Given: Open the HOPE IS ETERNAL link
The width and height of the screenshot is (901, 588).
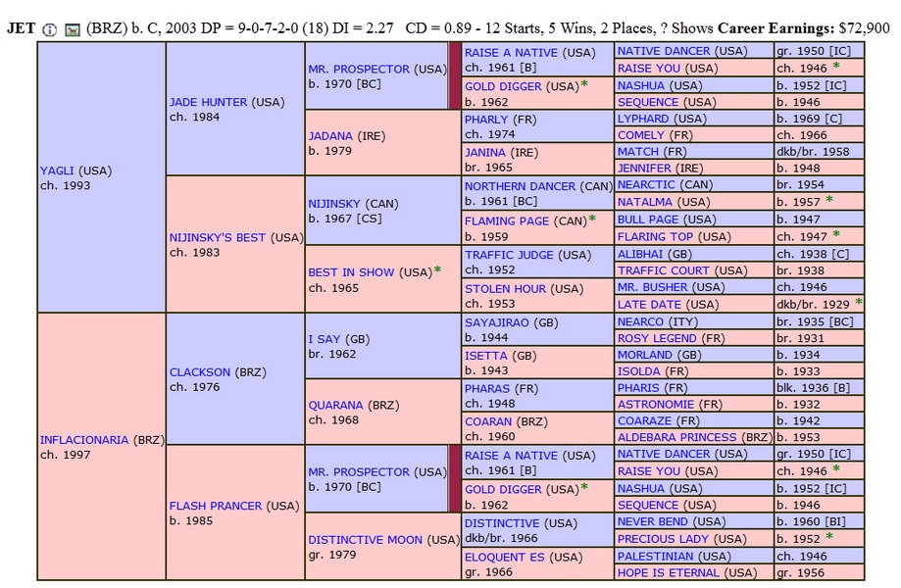Looking at the screenshot, I should (x=671, y=572).
